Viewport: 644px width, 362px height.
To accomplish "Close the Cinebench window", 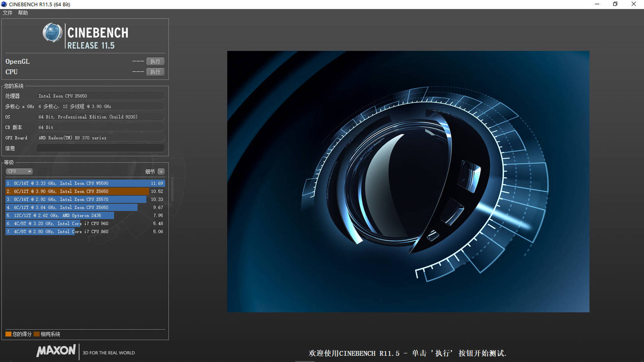I will pos(634,4).
